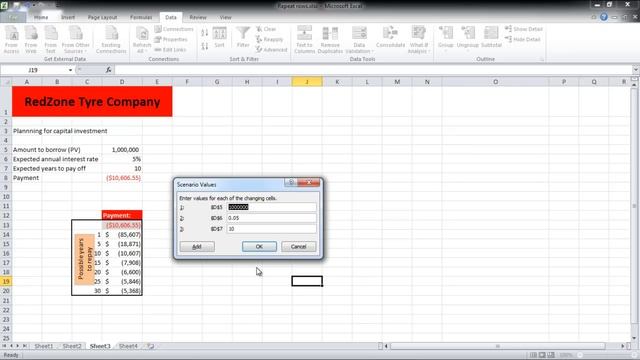This screenshot has width=640, height=360.
Task: Click the Scenario Values dialog help button
Action: coord(291,182)
